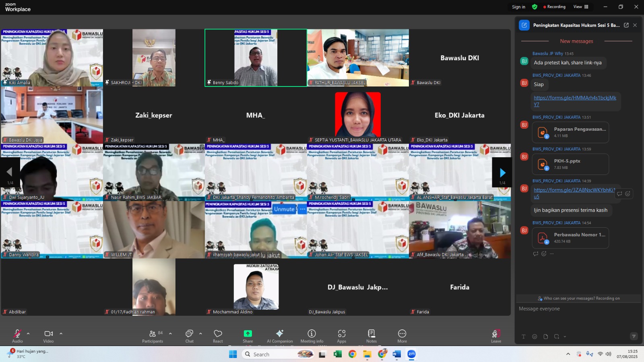
Task: Add reaction to forms link message
Action: point(627,193)
